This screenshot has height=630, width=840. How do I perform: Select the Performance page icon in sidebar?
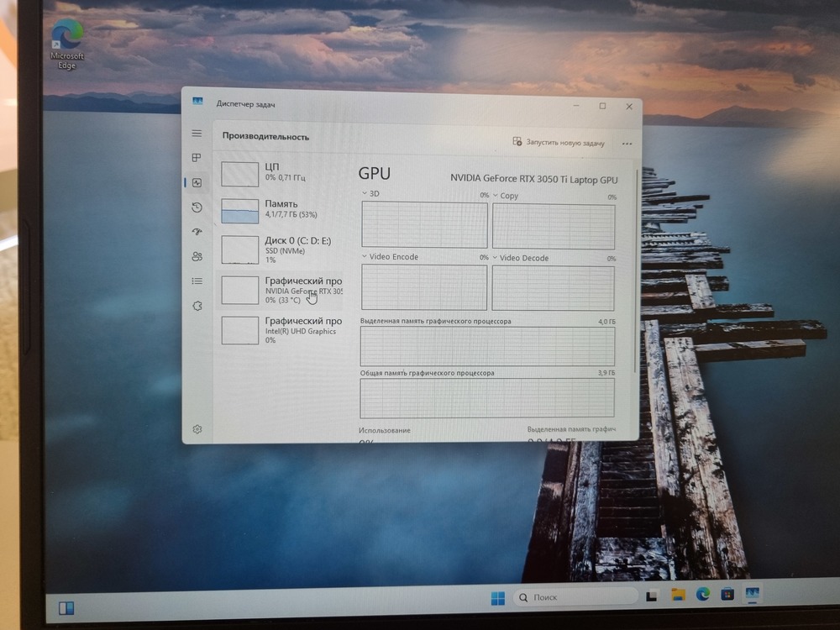coord(197,182)
